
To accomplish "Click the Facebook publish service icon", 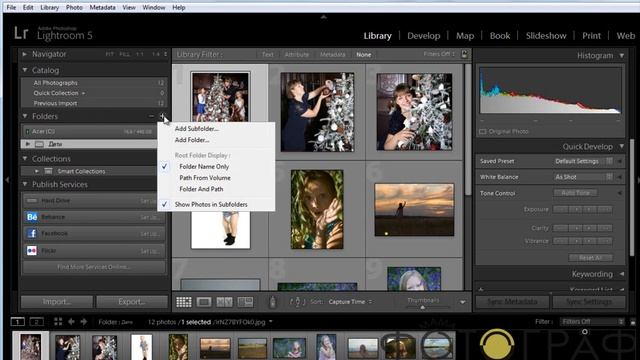I will 32,233.
